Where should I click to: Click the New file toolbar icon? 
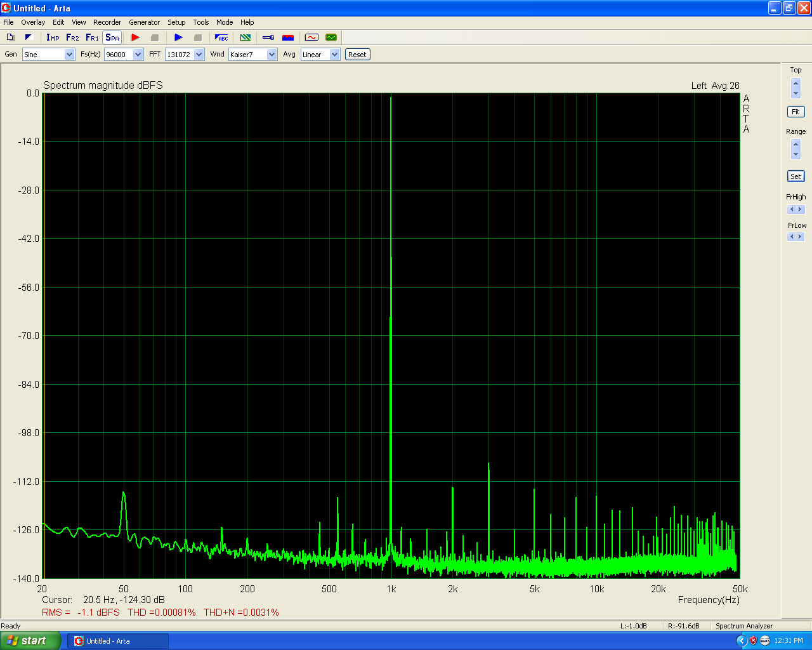[x=10, y=37]
